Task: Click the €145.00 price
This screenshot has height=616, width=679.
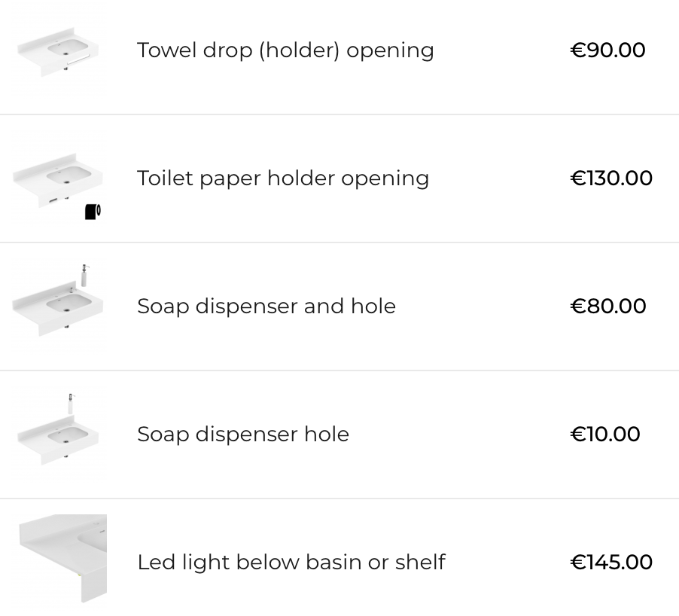Action: pos(611,563)
